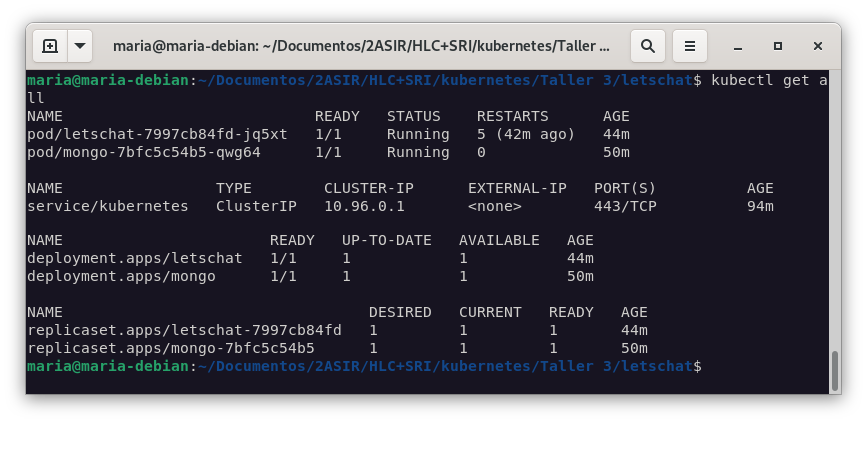Screen dimensions: 867x461
Task: Open a new terminal tab
Action: coord(50,45)
